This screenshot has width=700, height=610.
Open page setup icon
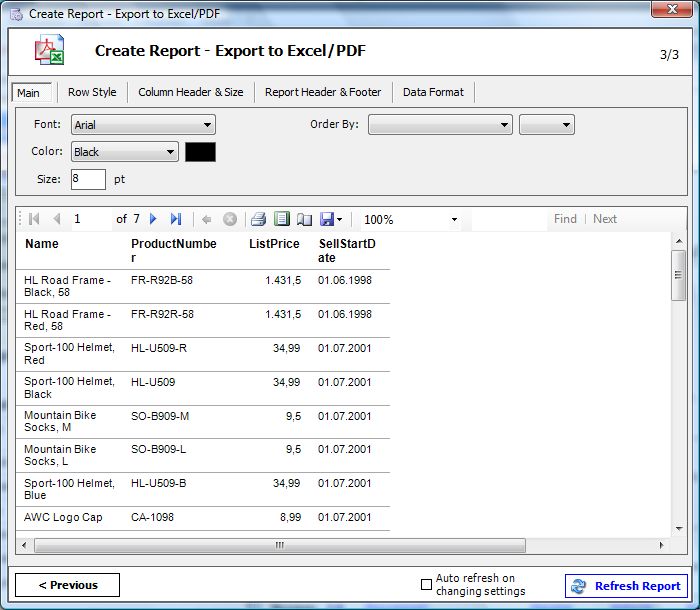304,219
